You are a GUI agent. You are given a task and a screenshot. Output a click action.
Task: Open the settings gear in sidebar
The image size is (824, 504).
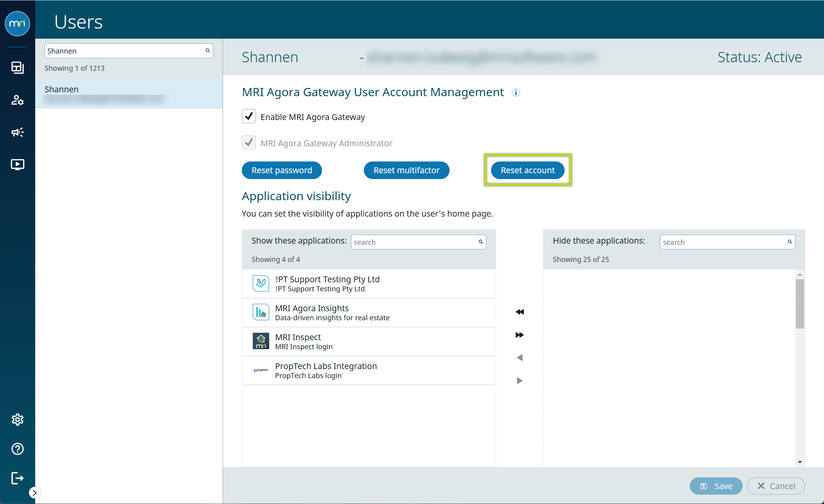17,419
